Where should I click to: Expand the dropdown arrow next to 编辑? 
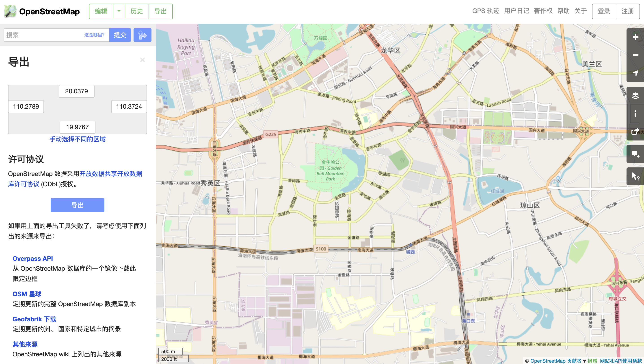coord(119,11)
